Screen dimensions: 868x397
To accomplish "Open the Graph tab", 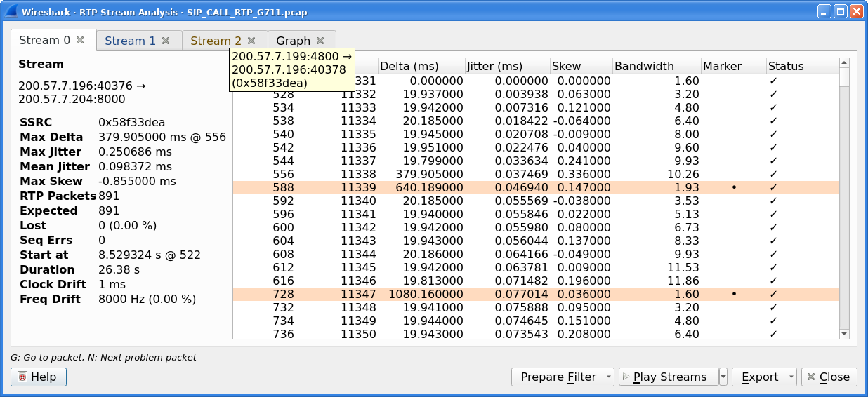I will tap(293, 41).
